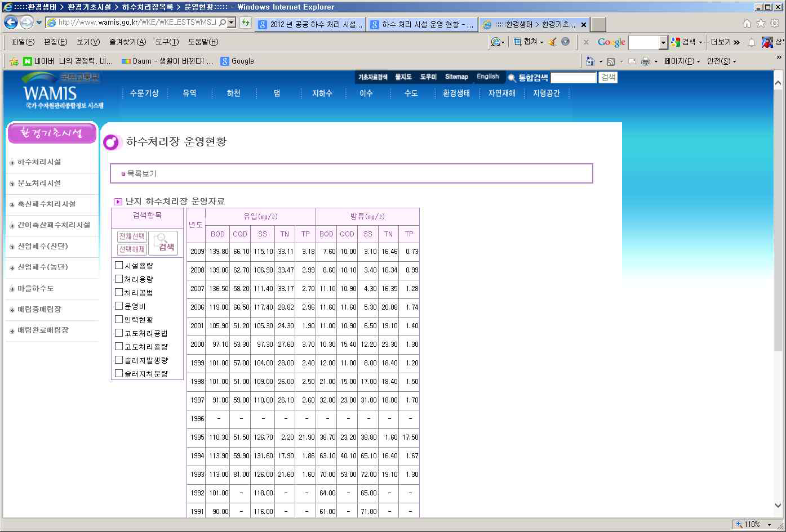Check the 슬러지처분량 checkbox

(x=118, y=373)
